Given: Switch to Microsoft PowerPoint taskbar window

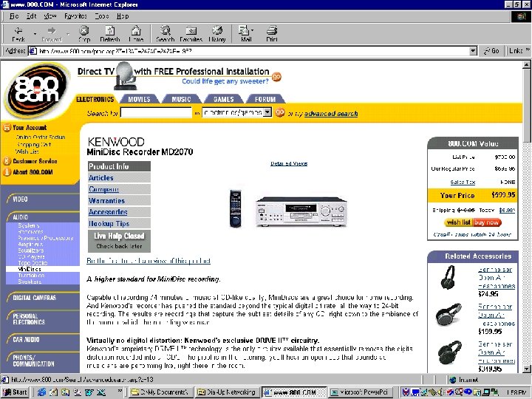Looking at the screenshot, I should click(x=361, y=392).
